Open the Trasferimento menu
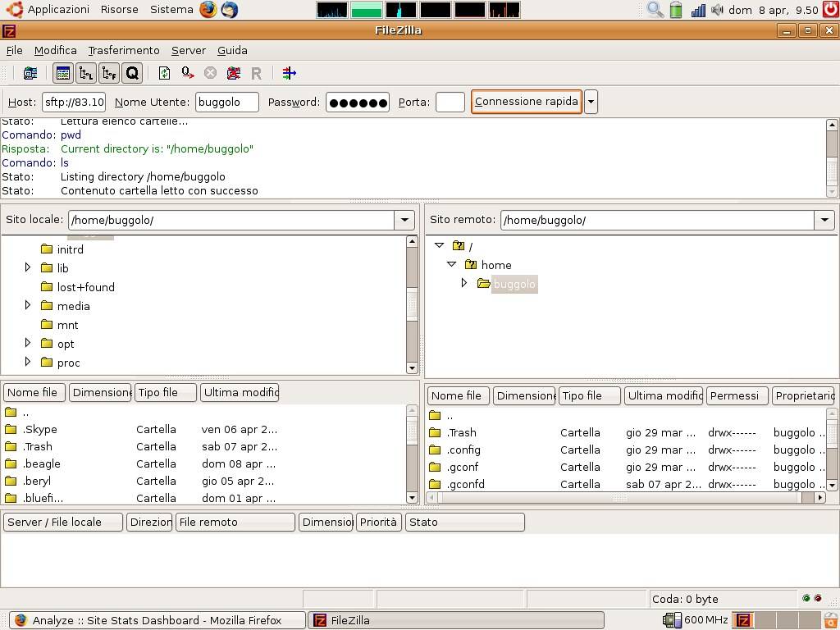 coord(124,50)
